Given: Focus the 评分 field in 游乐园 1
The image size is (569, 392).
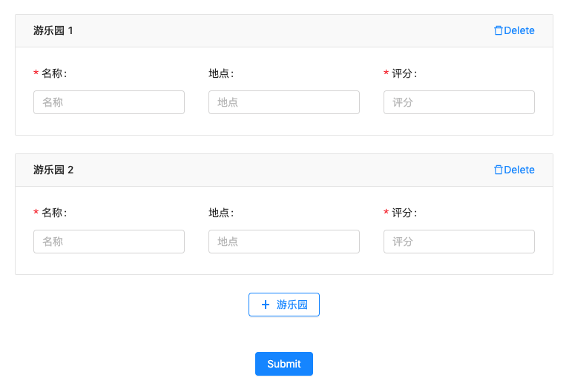Looking at the screenshot, I should (459, 102).
